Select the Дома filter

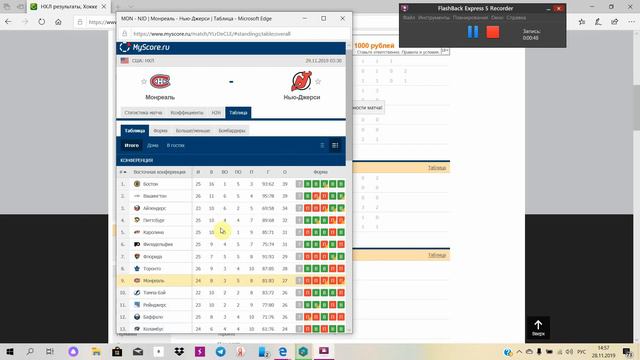(153, 145)
